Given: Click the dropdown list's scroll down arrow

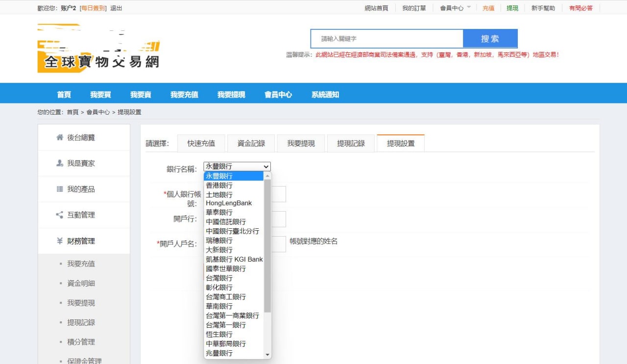Looking at the screenshot, I should (267, 355).
